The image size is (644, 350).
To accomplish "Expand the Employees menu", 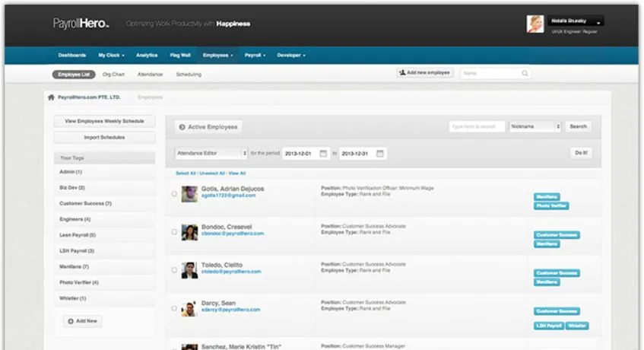I will pos(217,55).
